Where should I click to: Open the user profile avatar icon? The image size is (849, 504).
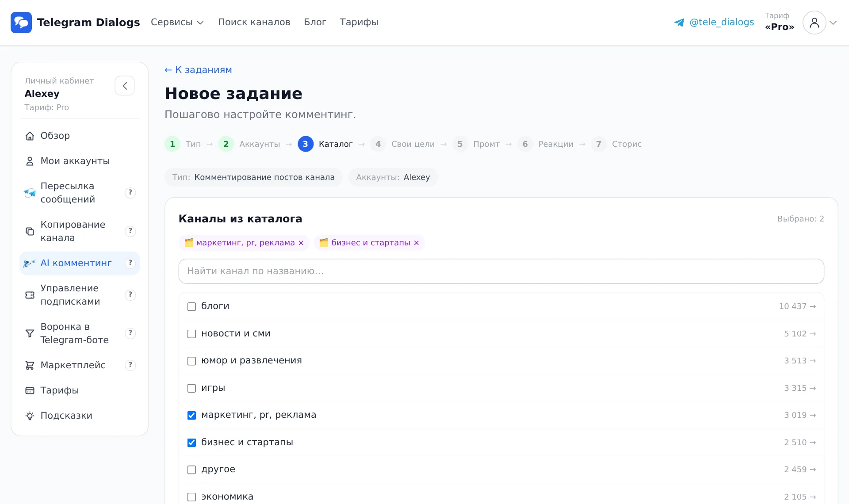[x=814, y=23]
